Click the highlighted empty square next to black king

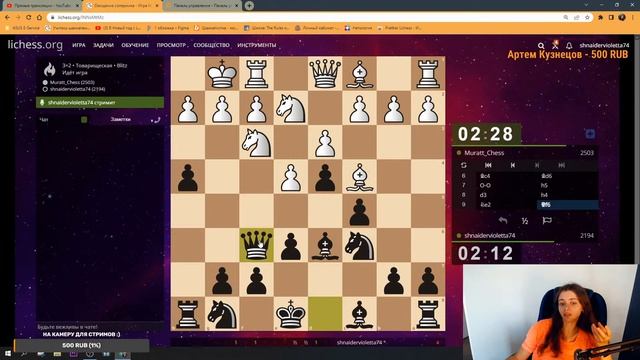click(325, 313)
